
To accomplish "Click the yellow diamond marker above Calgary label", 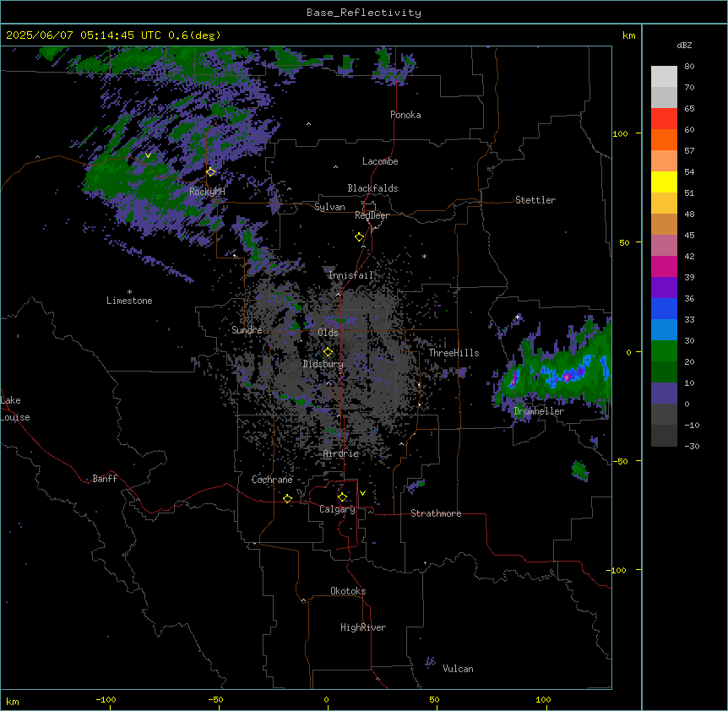I will 342,497.
